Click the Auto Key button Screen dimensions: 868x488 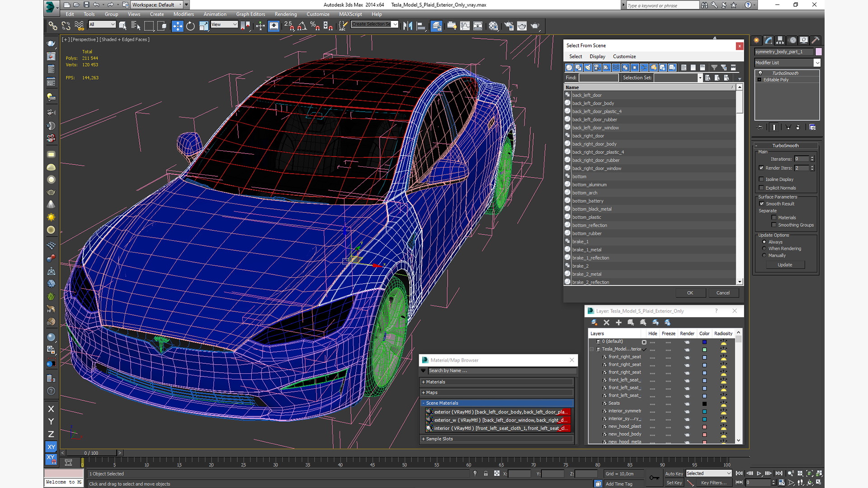[x=674, y=474]
